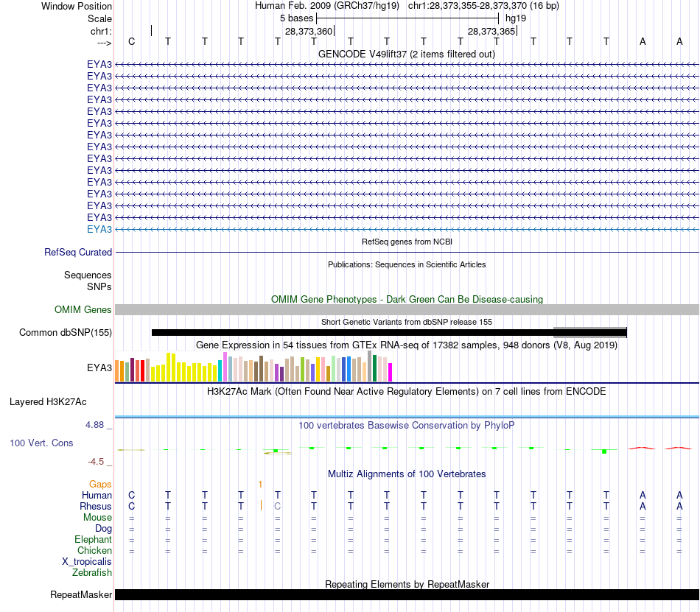Screen dimensions: 700x612
Task: Click the 100 Vert. Cons label
Action: coord(41,443)
